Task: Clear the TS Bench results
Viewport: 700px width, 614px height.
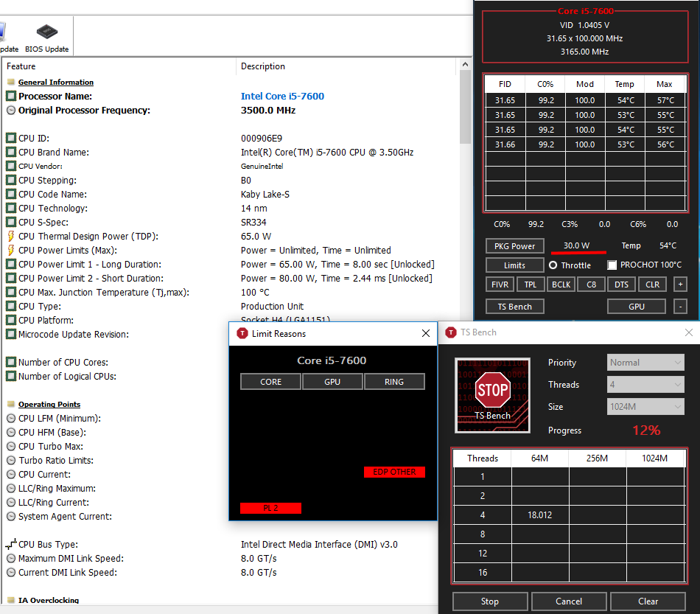Action: (x=648, y=601)
